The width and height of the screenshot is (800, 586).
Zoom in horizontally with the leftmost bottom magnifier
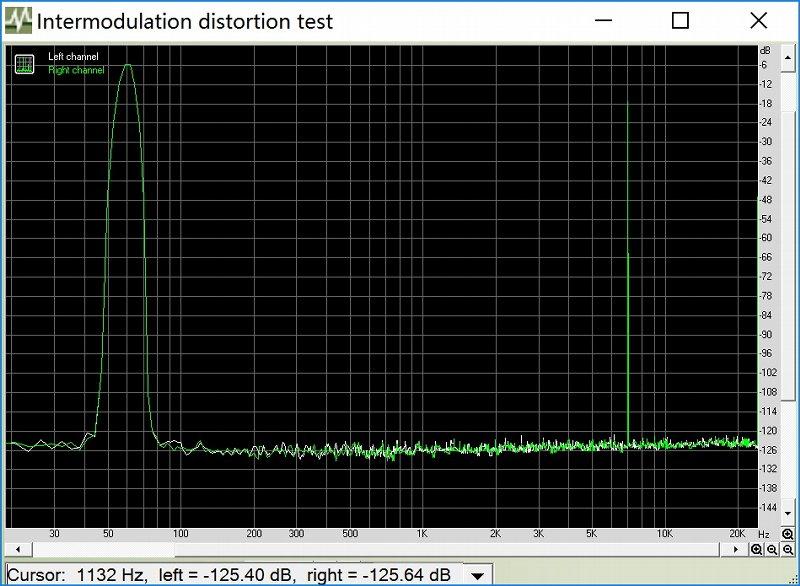pyautogui.click(x=757, y=549)
